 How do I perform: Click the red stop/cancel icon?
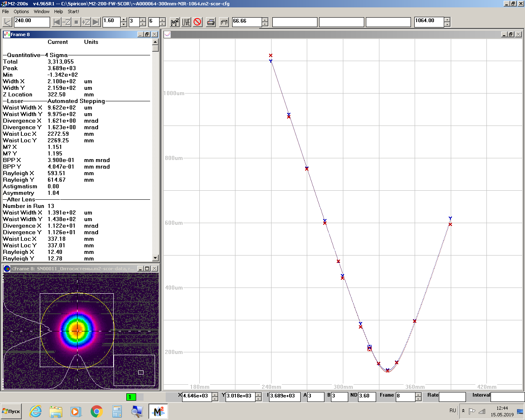click(198, 22)
